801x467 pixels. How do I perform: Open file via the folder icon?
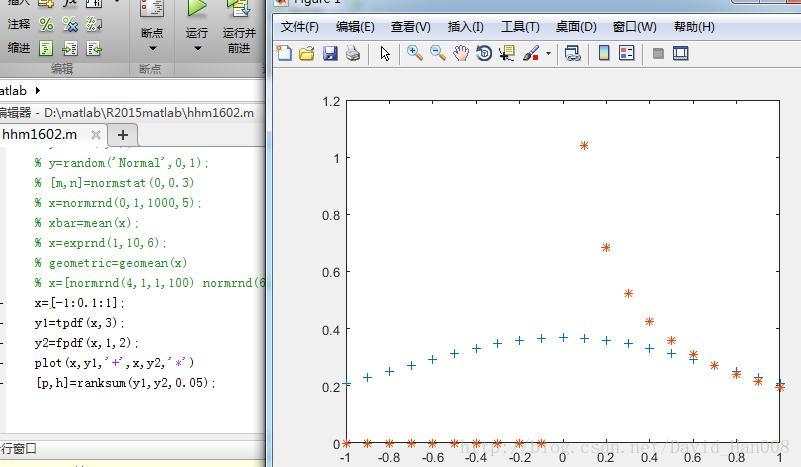307,53
